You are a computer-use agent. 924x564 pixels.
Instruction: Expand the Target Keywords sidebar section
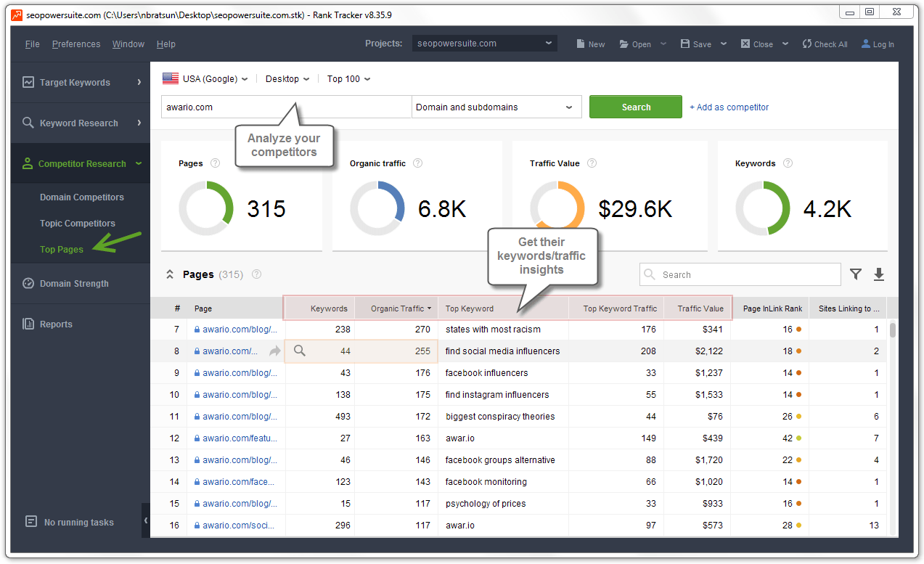click(139, 82)
